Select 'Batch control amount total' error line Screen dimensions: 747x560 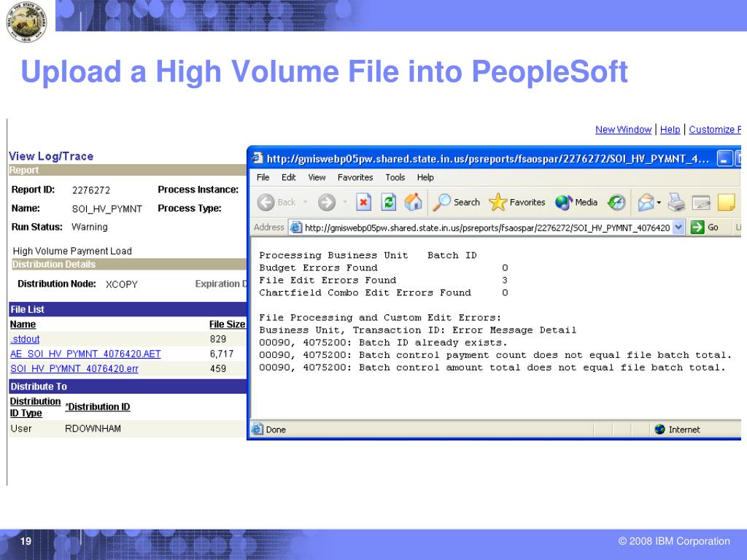pyautogui.click(x=492, y=367)
